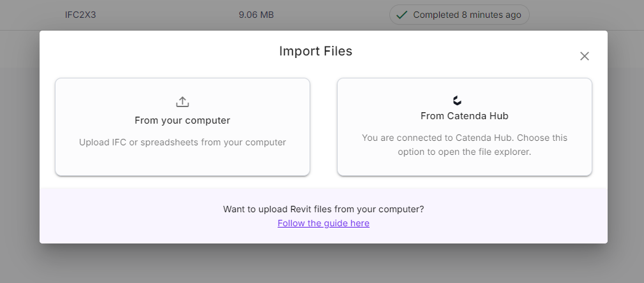Click the upload arrow icon

click(x=183, y=102)
